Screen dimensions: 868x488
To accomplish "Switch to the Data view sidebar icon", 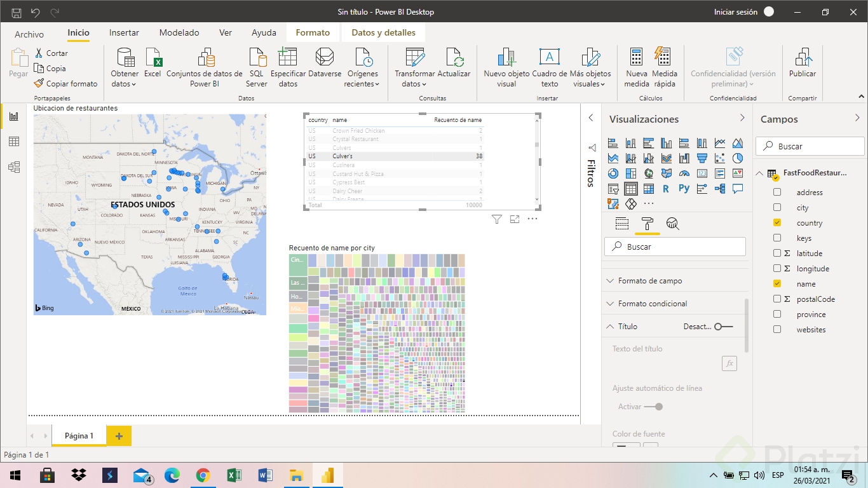I will point(13,142).
